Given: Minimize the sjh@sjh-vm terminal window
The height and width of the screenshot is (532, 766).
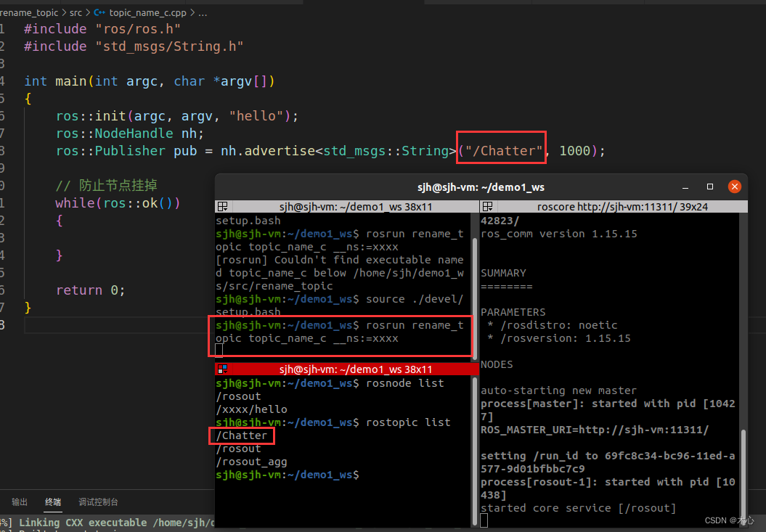Looking at the screenshot, I should (x=685, y=187).
